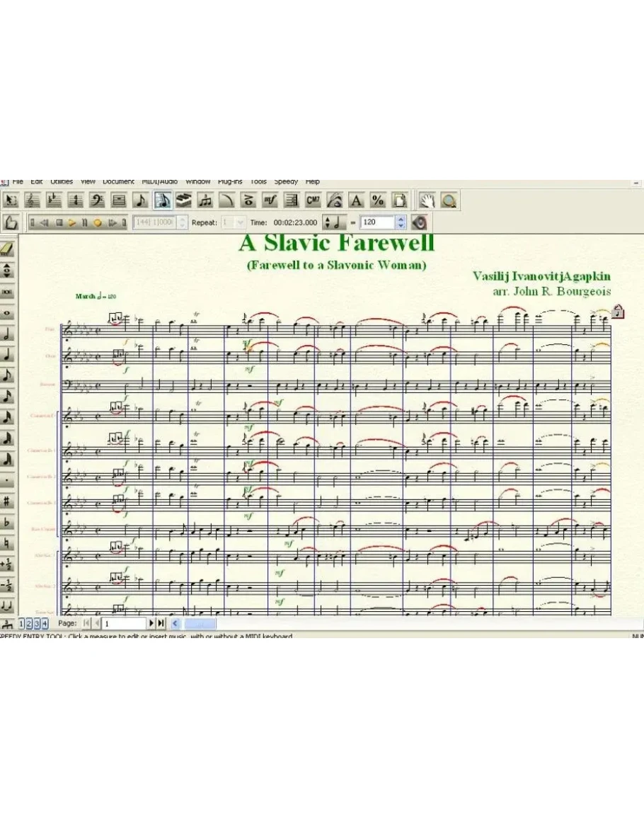Toggle the sharp accidental in the palette
Viewport: 644px width, 818px height.
pos(8,501)
